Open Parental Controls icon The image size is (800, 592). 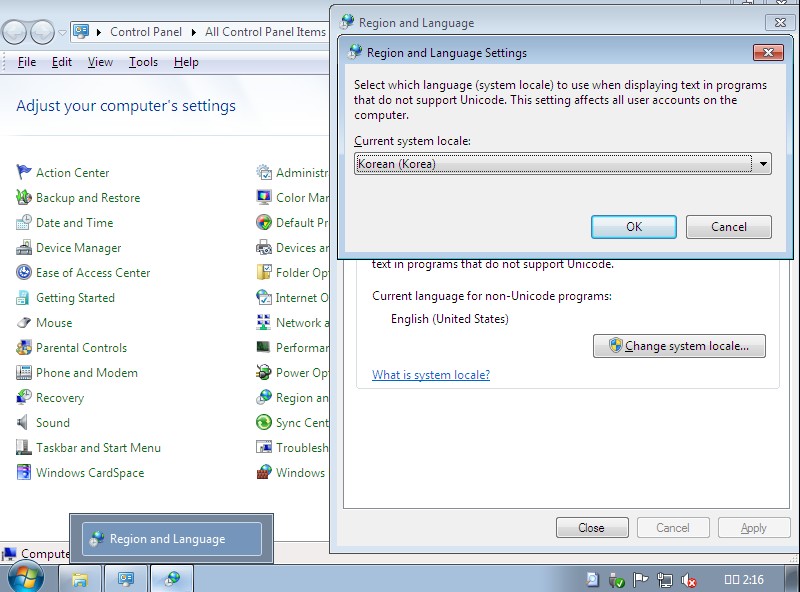coord(23,348)
